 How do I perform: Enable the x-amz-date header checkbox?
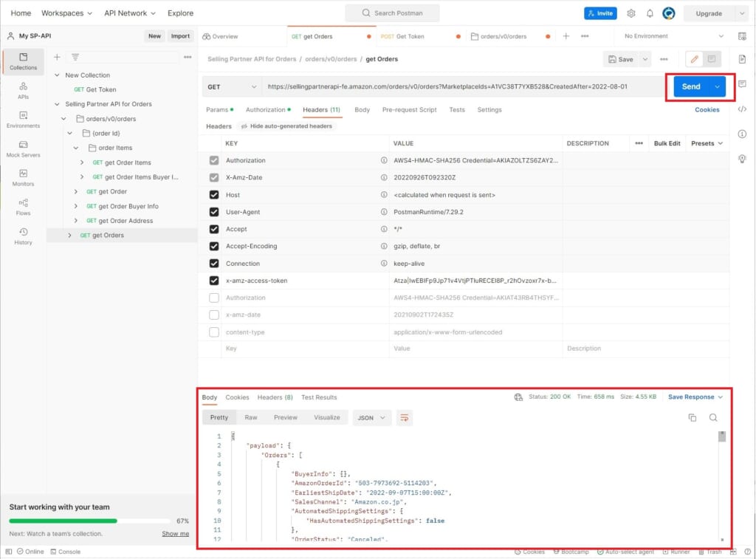[x=214, y=315]
